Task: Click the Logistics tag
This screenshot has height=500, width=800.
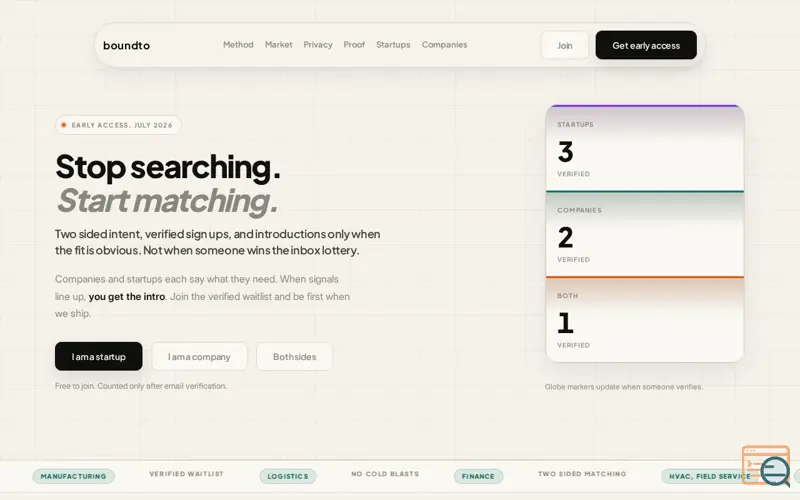Action: click(288, 476)
